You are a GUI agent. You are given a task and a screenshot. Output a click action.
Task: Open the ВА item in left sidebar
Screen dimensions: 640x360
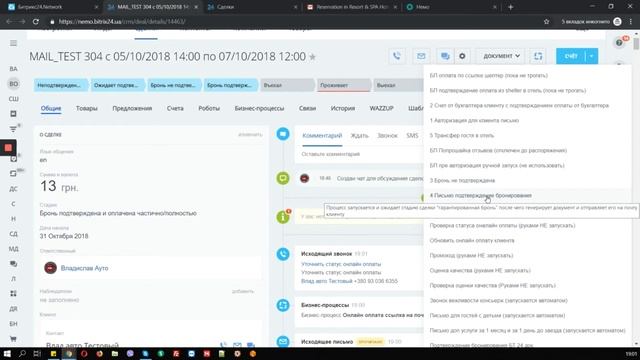pyautogui.click(x=13, y=69)
